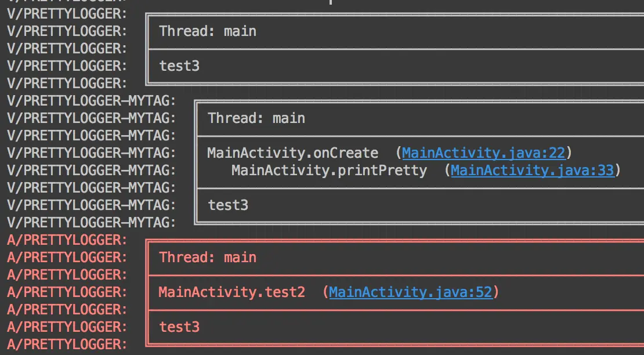Click V/PRETTYLOGGER tag beside top "Thread: main"
This screenshot has height=355, width=644.
(x=67, y=31)
